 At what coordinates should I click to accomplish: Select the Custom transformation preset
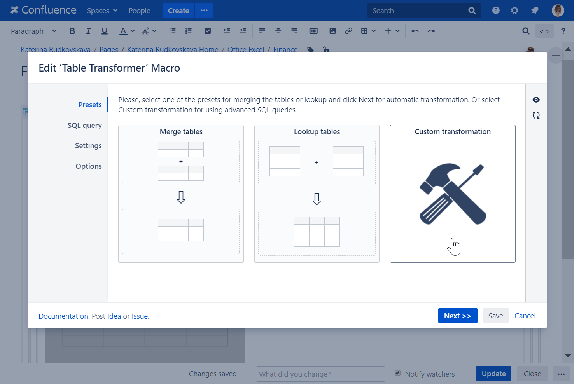(452, 194)
